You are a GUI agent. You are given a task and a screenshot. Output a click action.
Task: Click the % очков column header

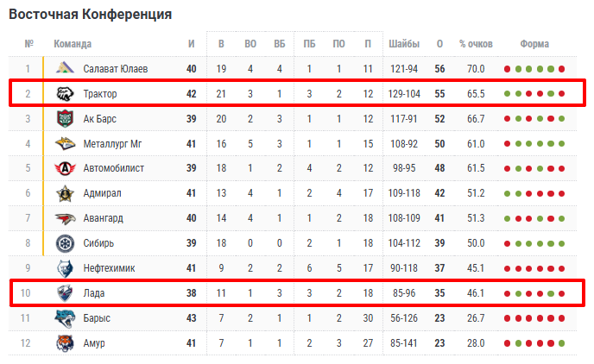[475, 44]
